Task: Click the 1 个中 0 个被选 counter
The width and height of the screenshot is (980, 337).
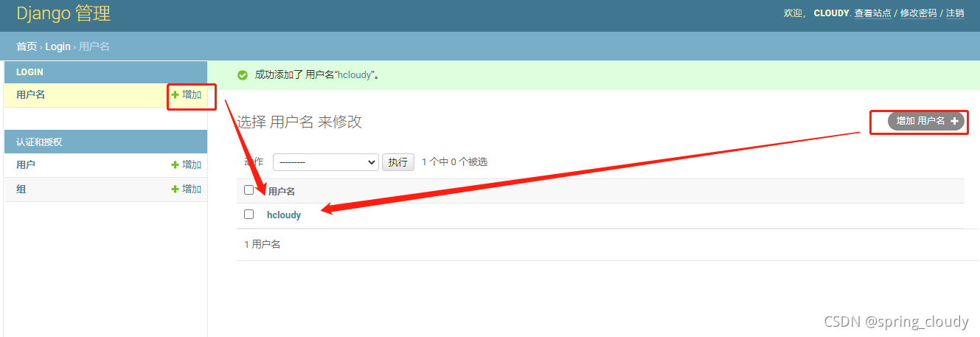Action: 454,161
